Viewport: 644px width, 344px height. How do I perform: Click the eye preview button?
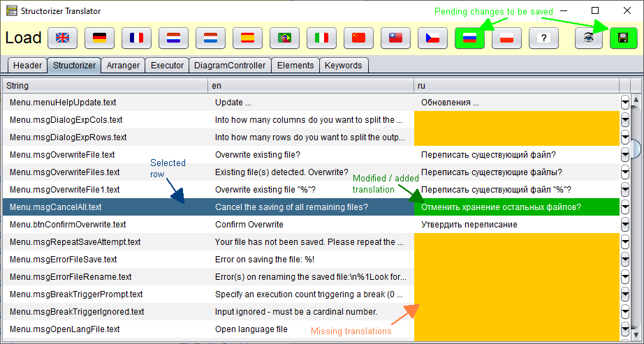pyautogui.click(x=589, y=38)
